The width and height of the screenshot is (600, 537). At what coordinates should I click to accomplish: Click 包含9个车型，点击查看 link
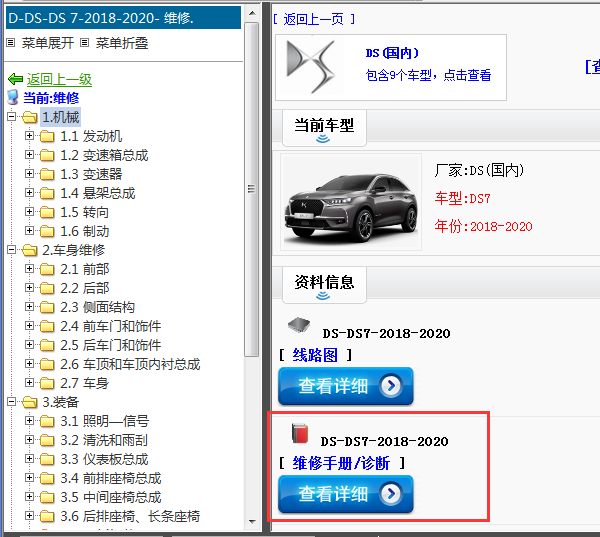(428, 75)
